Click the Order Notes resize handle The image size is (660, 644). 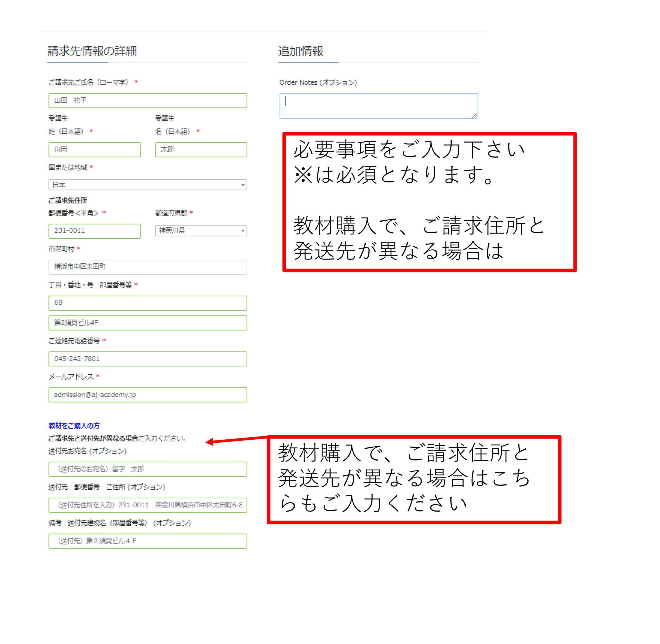(475, 115)
